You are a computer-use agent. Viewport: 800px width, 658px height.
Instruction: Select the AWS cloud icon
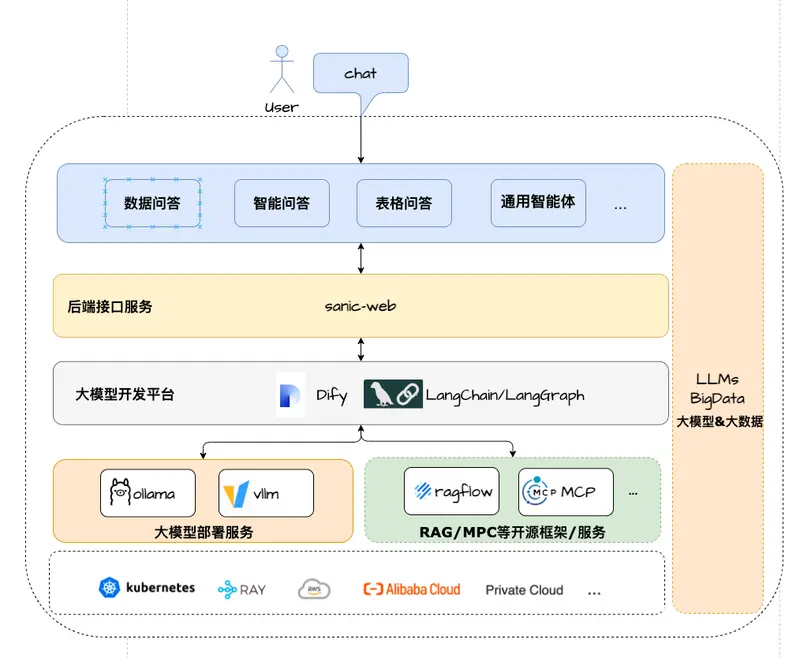(314, 589)
